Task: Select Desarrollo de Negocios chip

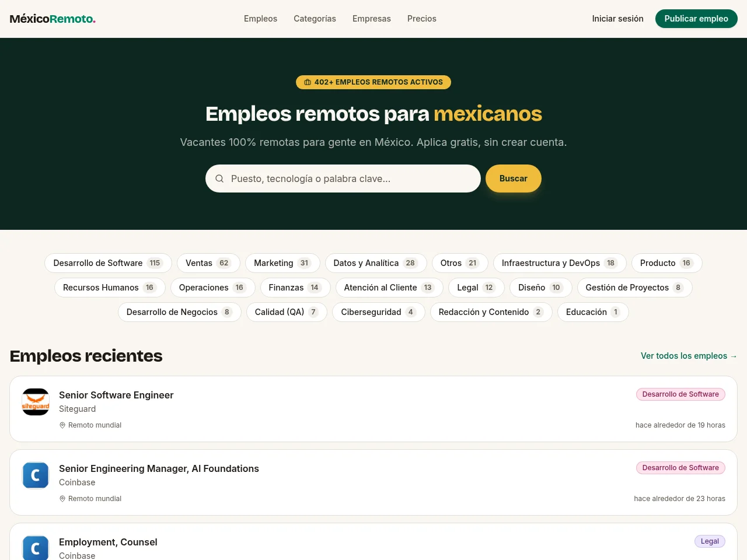Action: [x=180, y=312]
